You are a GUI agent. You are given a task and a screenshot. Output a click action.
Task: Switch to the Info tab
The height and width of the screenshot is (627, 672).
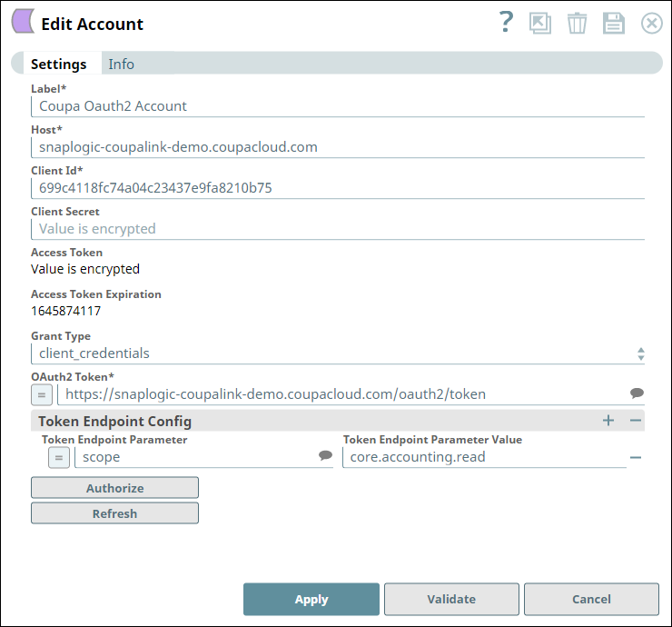click(122, 64)
